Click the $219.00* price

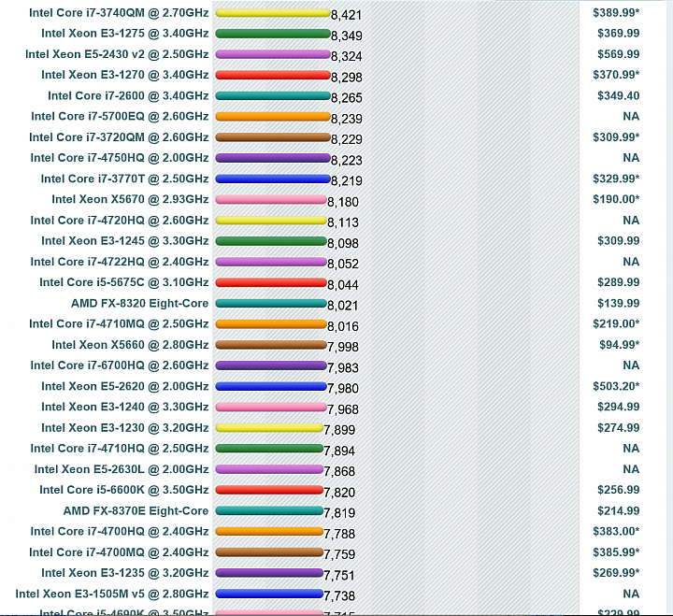tap(616, 323)
